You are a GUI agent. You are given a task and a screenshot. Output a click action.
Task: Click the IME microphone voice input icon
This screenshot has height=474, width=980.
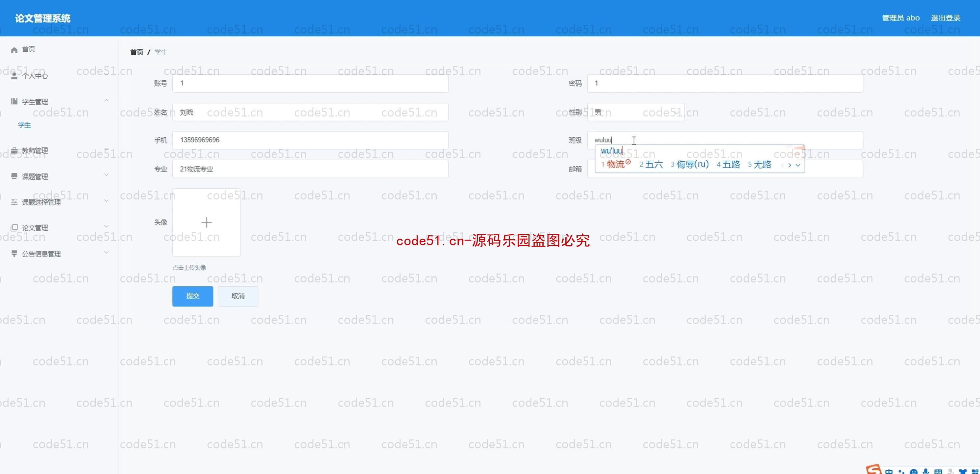926,471
